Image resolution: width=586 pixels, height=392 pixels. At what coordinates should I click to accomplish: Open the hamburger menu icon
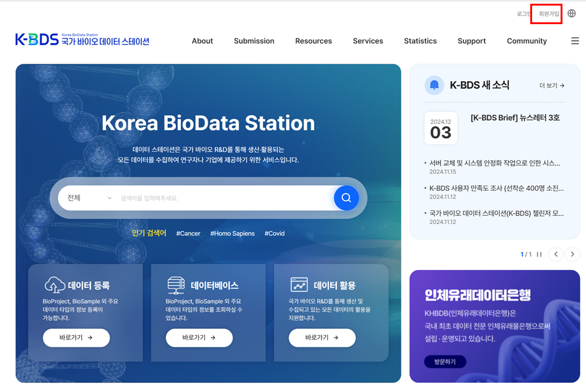click(575, 41)
